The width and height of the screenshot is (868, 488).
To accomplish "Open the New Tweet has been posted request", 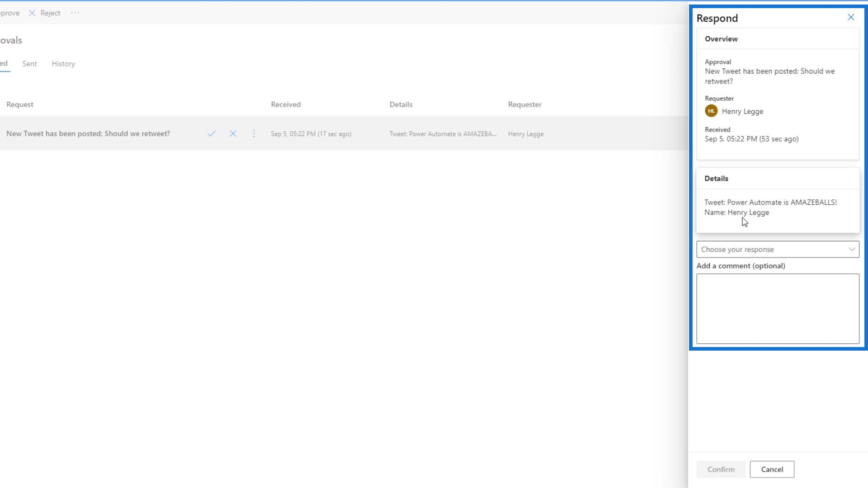I will (x=88, y=134).
